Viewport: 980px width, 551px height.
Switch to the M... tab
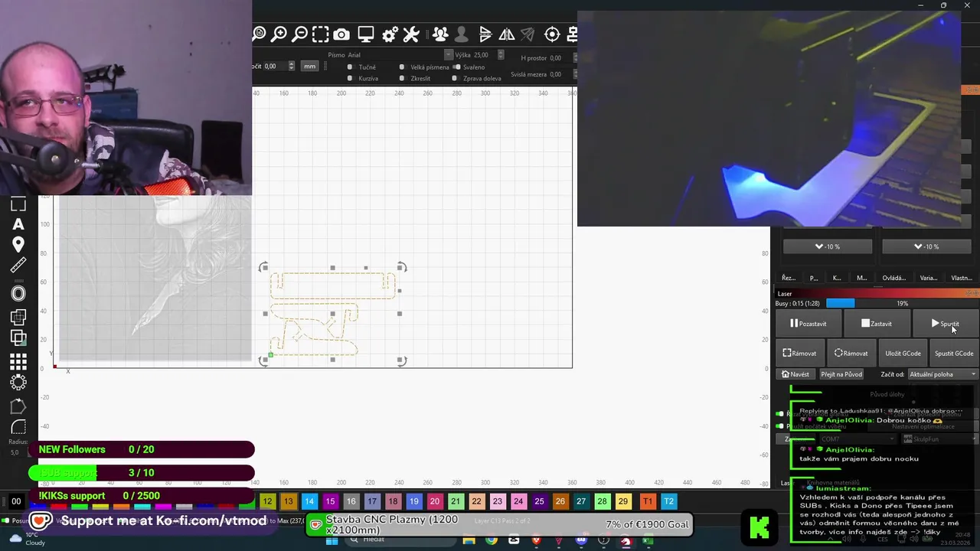pyautogui.click(x=862, y=278)
